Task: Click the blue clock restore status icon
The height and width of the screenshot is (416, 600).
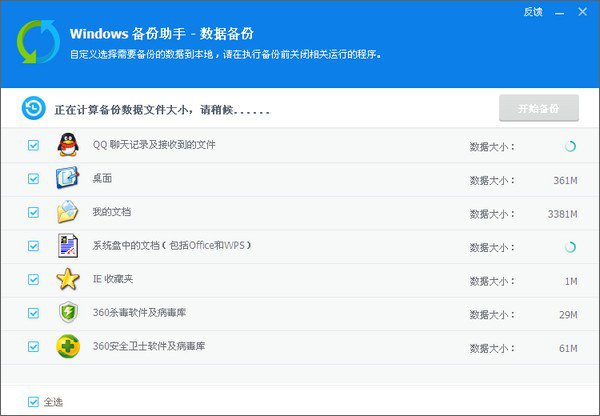Action: point(34,108)
